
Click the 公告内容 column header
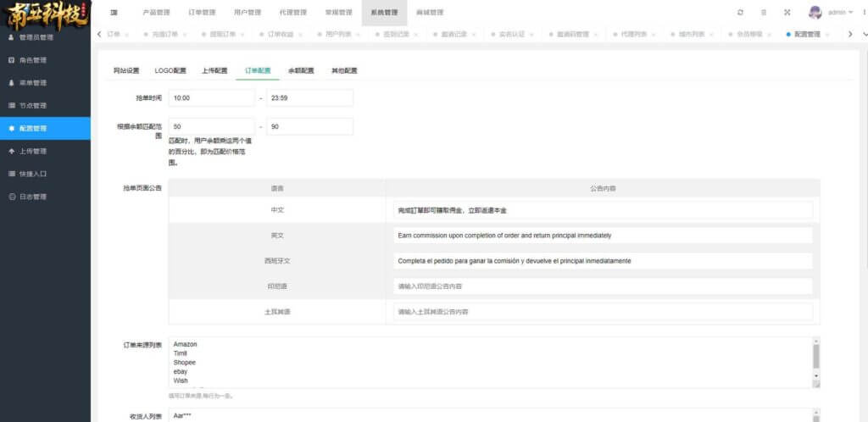click(603, 189)
